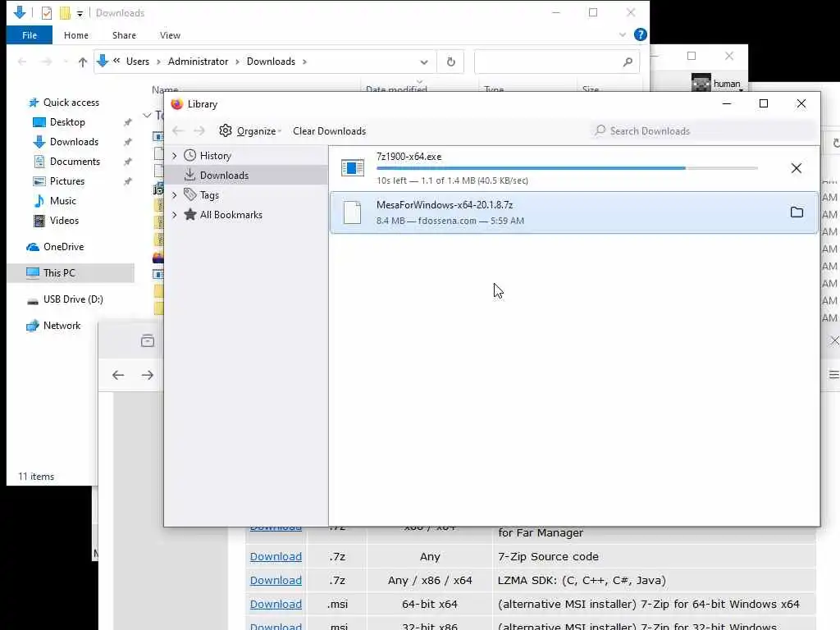The height and width of the screenshot is (630, 840).
Task: Open the Share ribbon tab in Explorer
Action: point(124,35)
